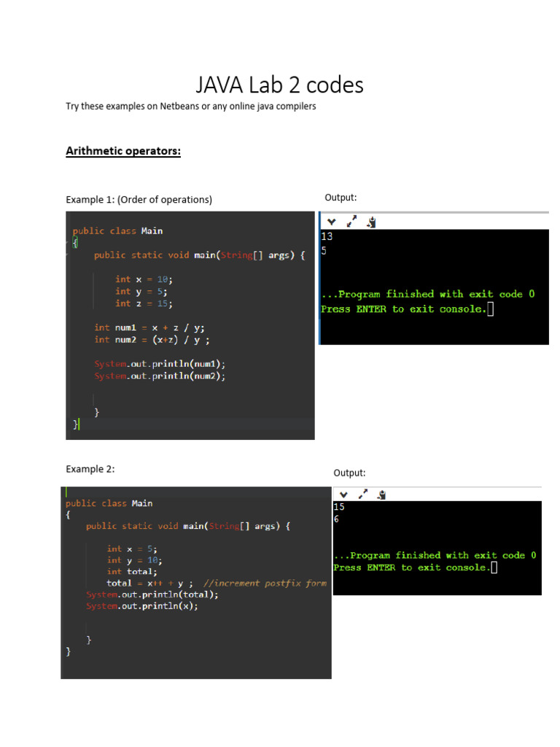
Task: Click the "Try these examples on Netbeans" sentence
Action: coord(191,107)
